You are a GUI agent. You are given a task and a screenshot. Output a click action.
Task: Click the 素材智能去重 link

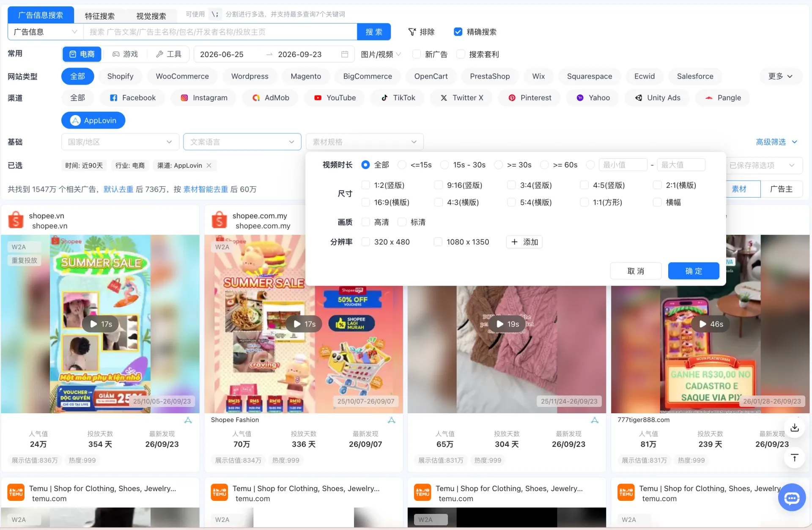pos(206,189)
